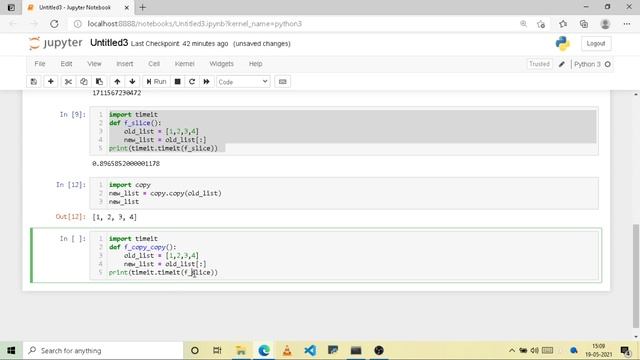This screenshot has height=360, width=640.
Task: Rename the notebook title Untitled3
Action: (109, 43)
